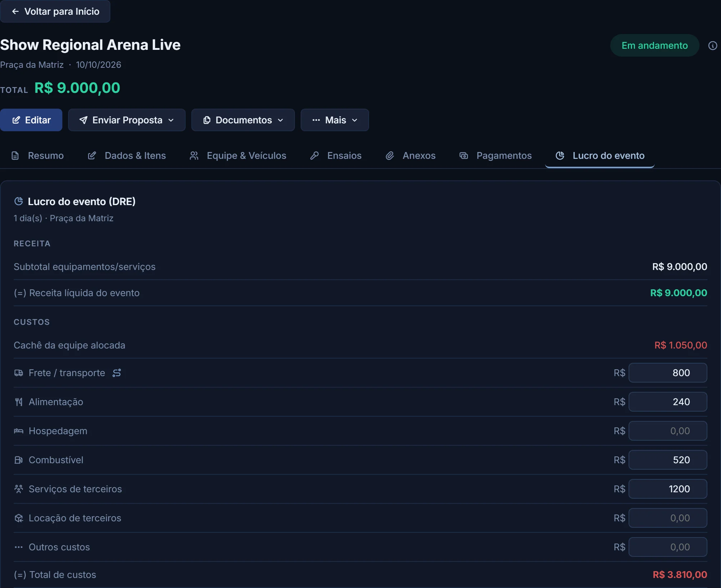
Task: Click the box icon beside Locação de terceiros
Action: point(19,518)
